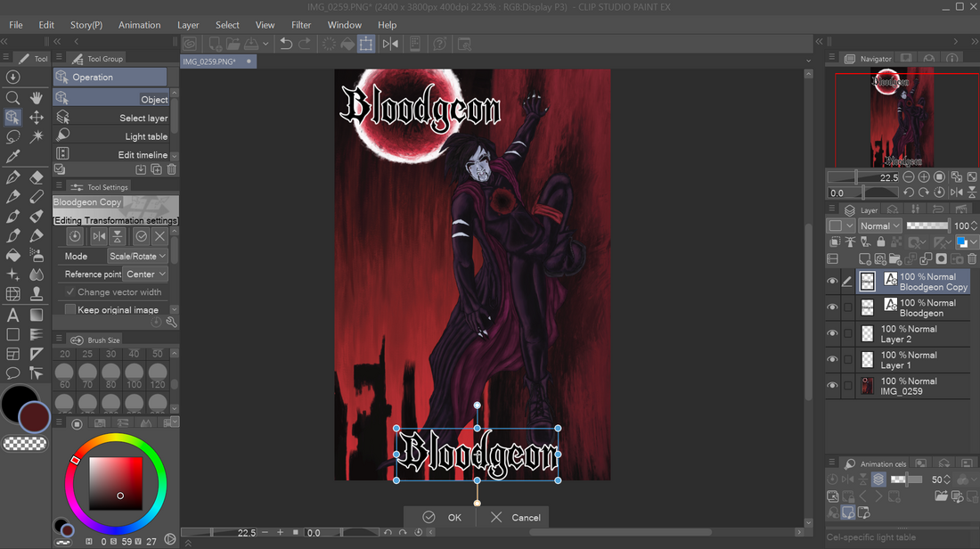Toggle lock checkbox beside Layer 2
Screen dimensions: 980x549
point(848,333)
